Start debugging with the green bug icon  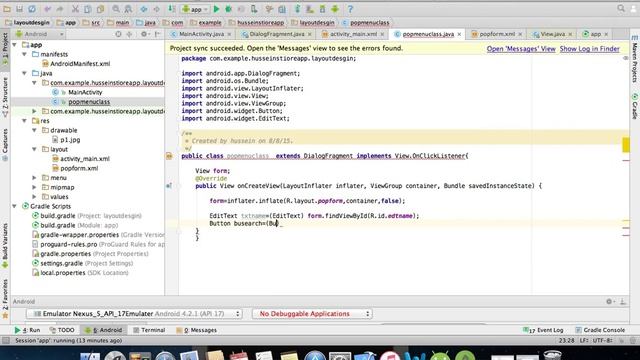[x=229, y=9]
